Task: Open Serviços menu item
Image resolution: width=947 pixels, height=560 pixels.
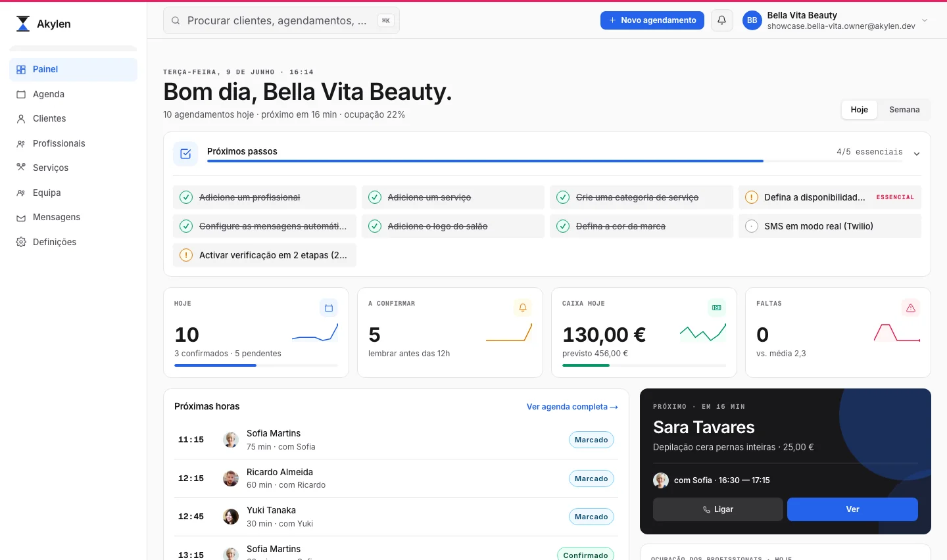Action: pyautogui.click(x=73, y=168)
